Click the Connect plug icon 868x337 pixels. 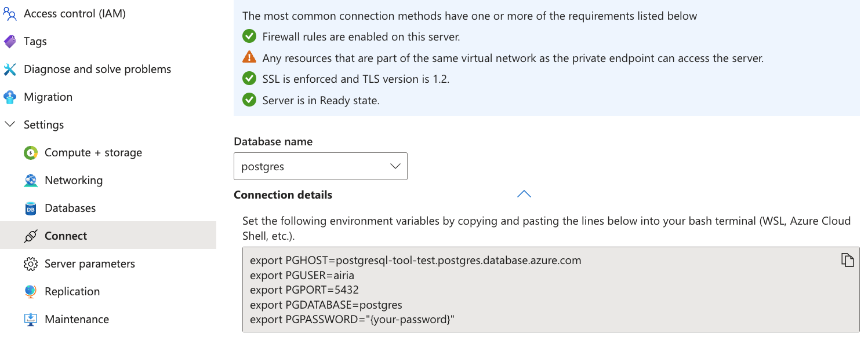[31, 236]
